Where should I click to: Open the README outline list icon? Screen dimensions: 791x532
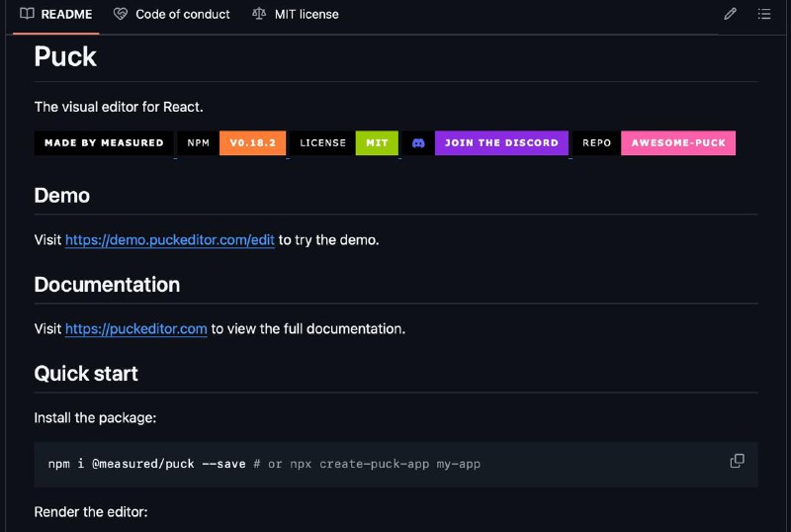(x=763, y=14)
